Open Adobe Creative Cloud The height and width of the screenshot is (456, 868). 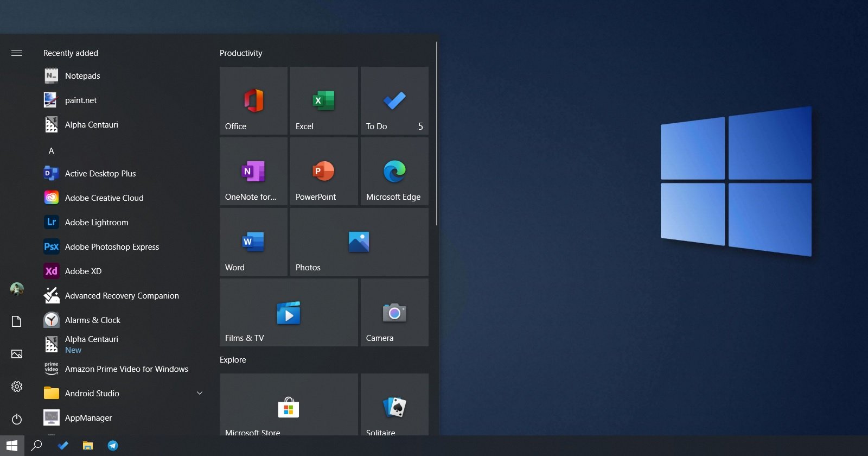tap(125, 198)
